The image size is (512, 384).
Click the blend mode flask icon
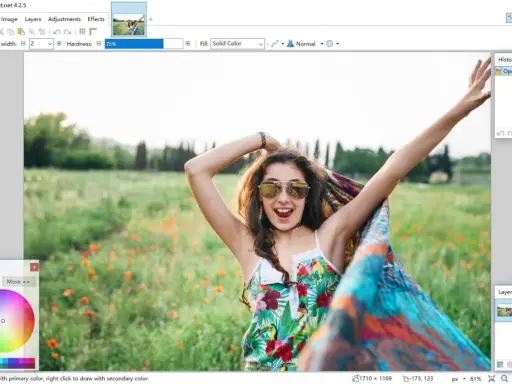coord(290,44)
